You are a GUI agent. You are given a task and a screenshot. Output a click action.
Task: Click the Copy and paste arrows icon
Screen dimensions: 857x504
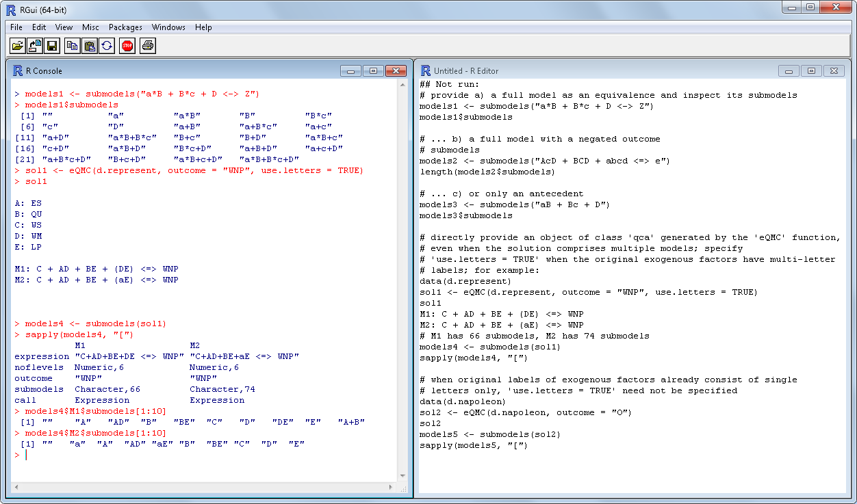(x=107, y=46)
